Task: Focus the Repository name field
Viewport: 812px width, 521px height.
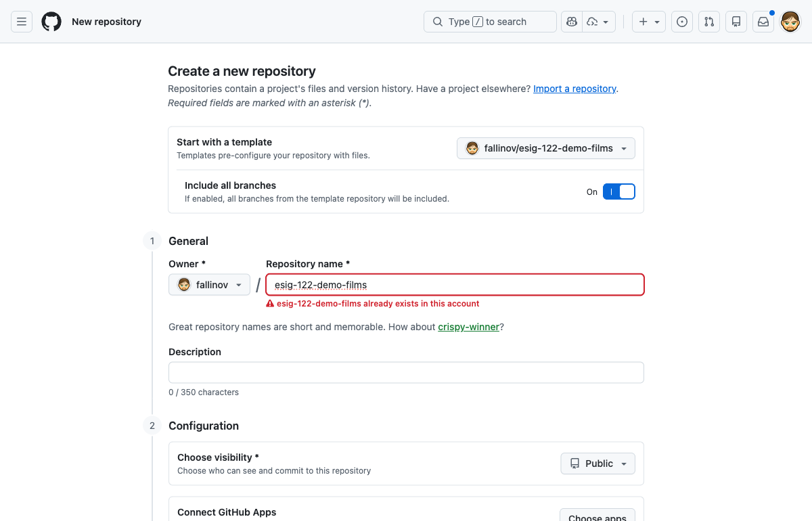Action: pyautogui.click(x=455, y=285)
